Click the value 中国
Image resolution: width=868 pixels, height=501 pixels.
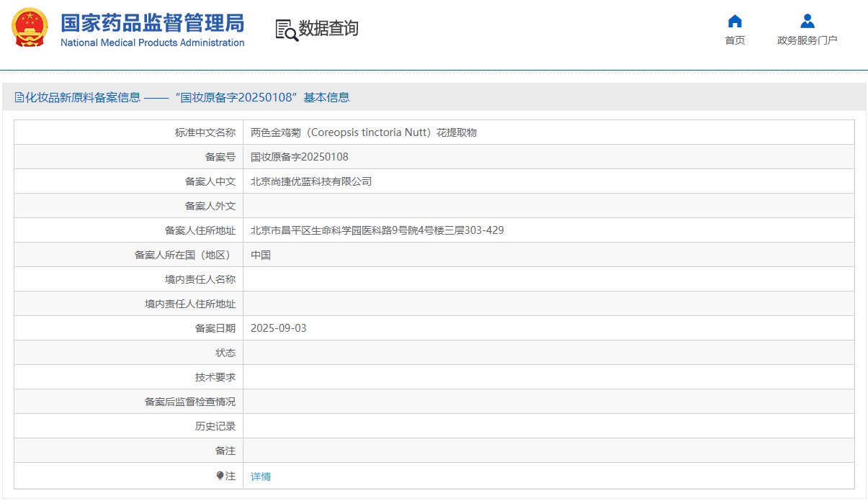[261, 255]
